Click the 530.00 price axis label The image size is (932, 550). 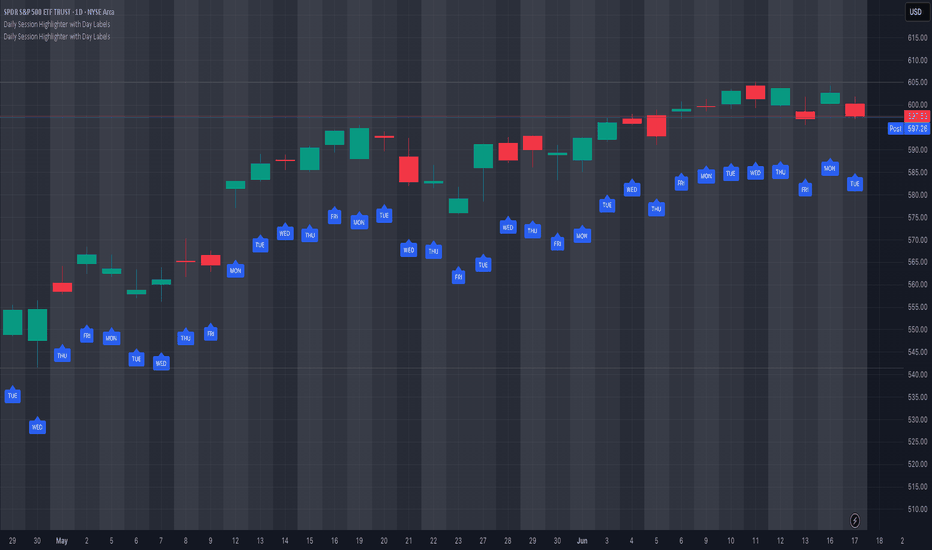coord(917,420)
